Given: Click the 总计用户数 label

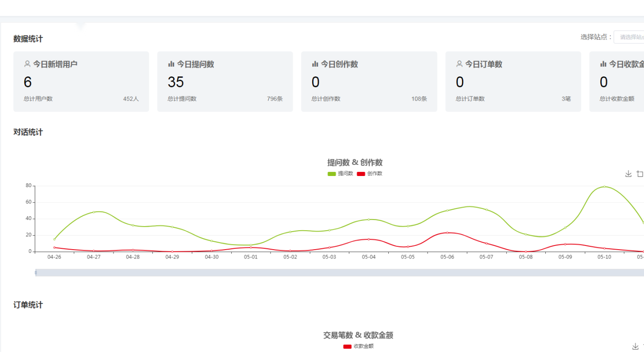Looking at the screenshot, I should (38, 99).
